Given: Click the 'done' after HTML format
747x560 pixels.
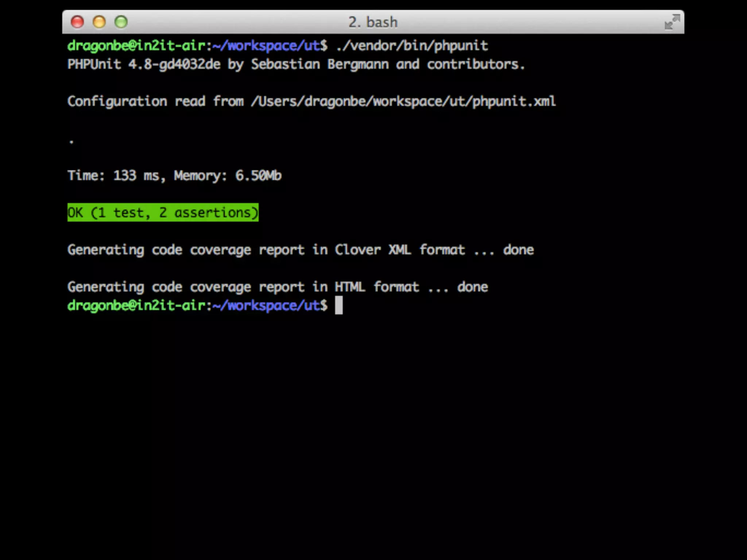Looking at the screenshot, I should pyautogui.click(x=473, y=287).
